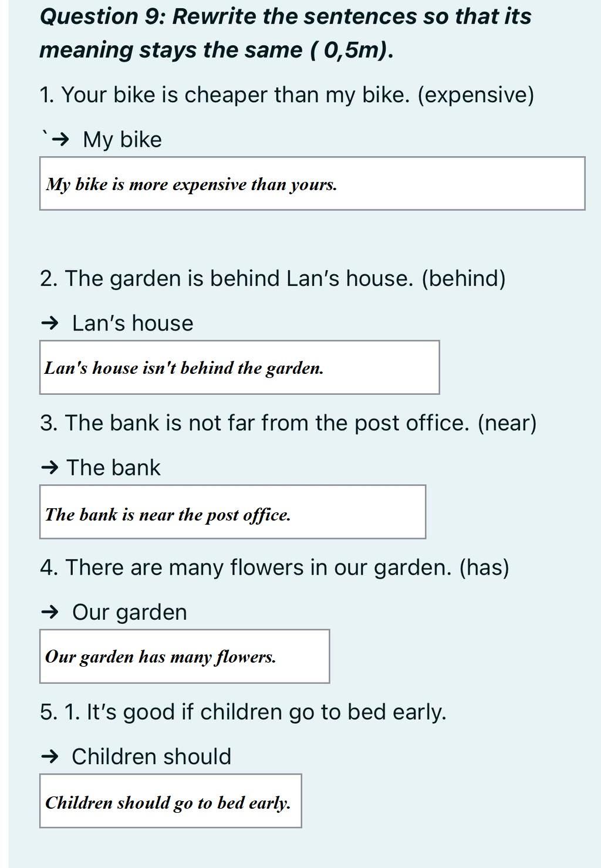Click the 'Children should go to bed' answer box

click(170, 801)
